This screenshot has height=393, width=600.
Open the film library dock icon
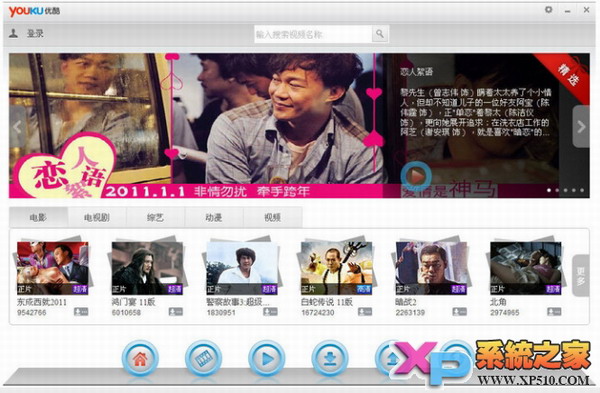[x=203, y=358]
